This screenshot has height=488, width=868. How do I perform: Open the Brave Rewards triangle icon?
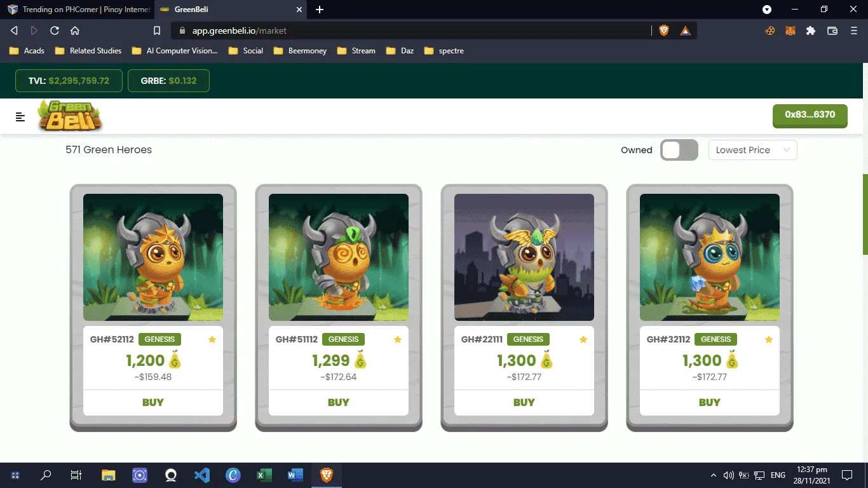coord(686,30)
